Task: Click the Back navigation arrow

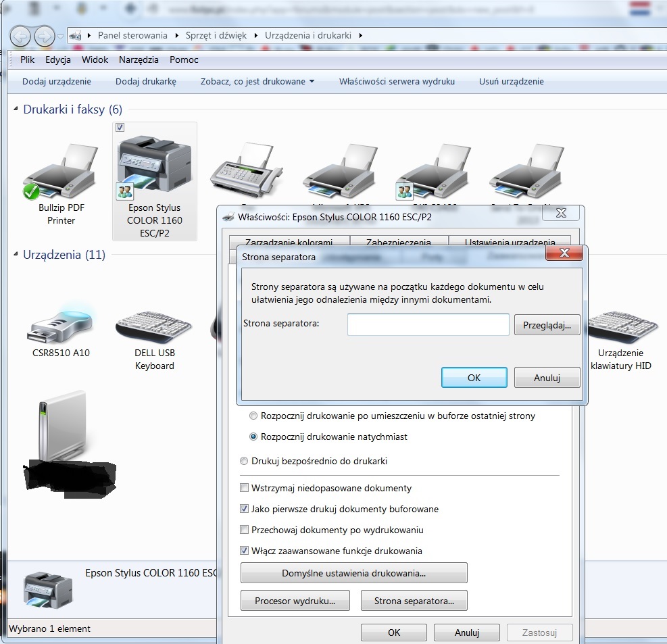Action: point(20,36)
